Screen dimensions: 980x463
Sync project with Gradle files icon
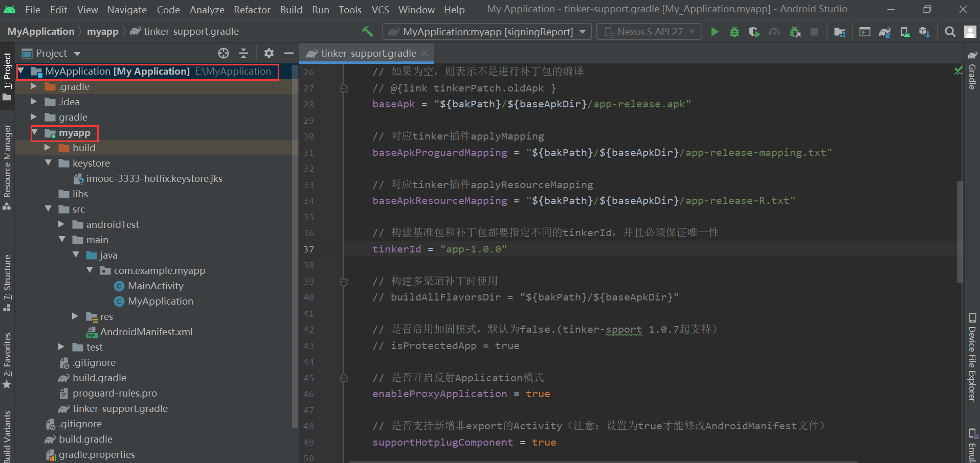885,32
